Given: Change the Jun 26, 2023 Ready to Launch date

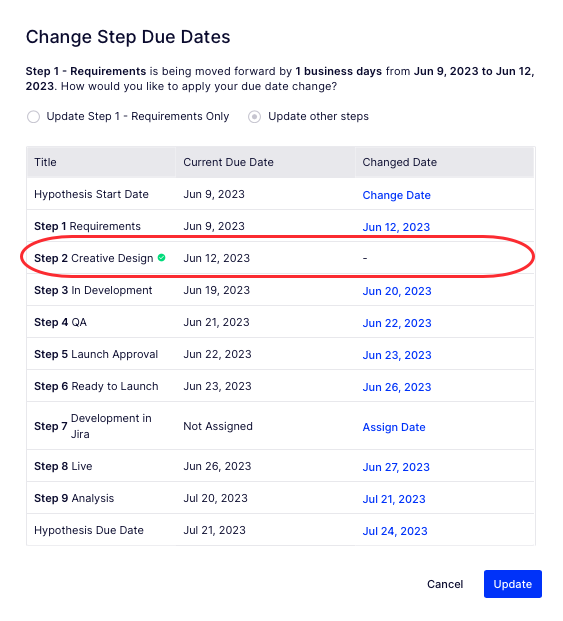Looking at the screenshot, I should pyautogui.click(x=397, y=387).
